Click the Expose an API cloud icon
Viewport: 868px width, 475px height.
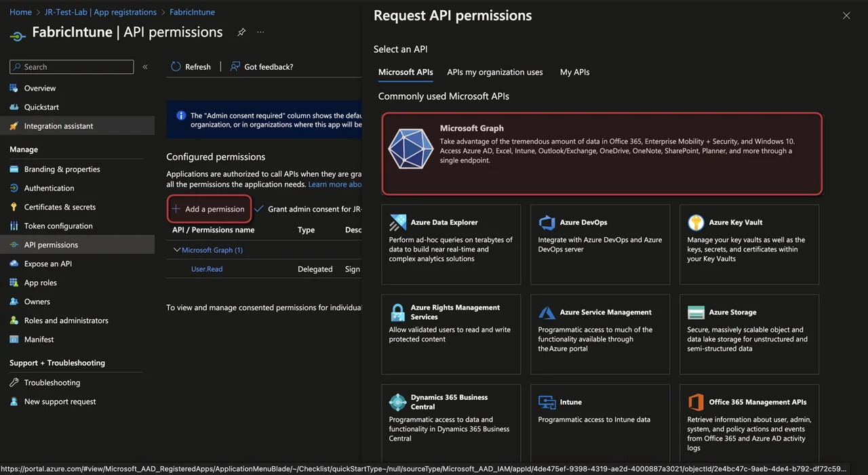tap(14, 264)
